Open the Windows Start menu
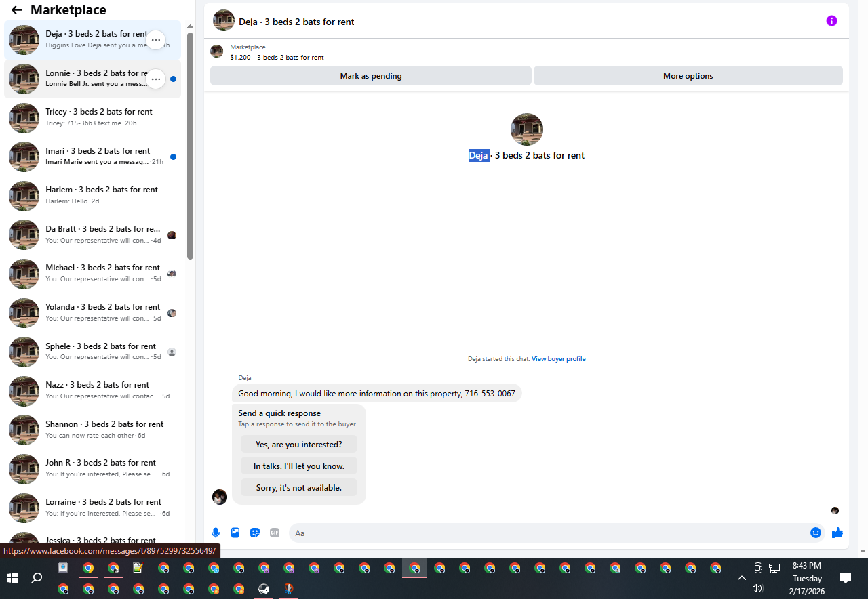 [x=12, y=578]
